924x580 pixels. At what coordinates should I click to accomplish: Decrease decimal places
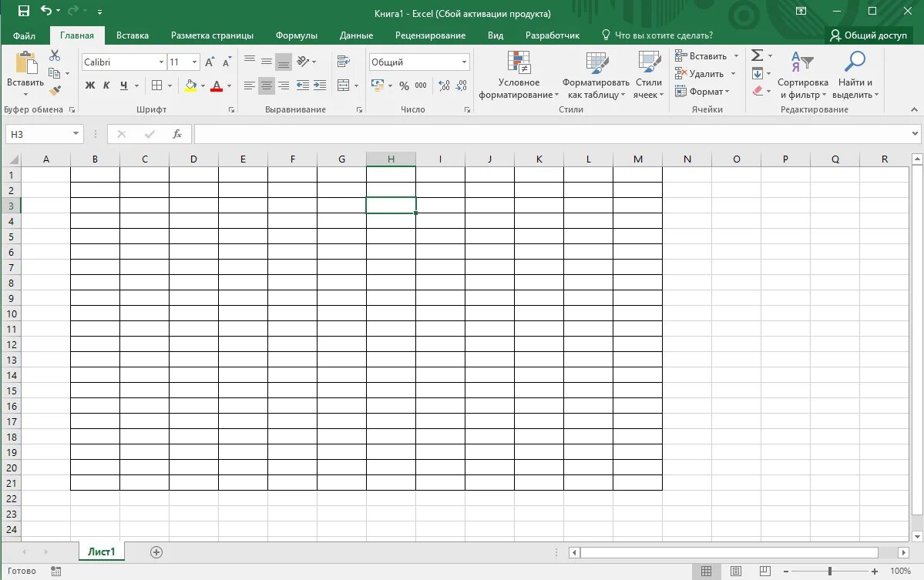462,85
